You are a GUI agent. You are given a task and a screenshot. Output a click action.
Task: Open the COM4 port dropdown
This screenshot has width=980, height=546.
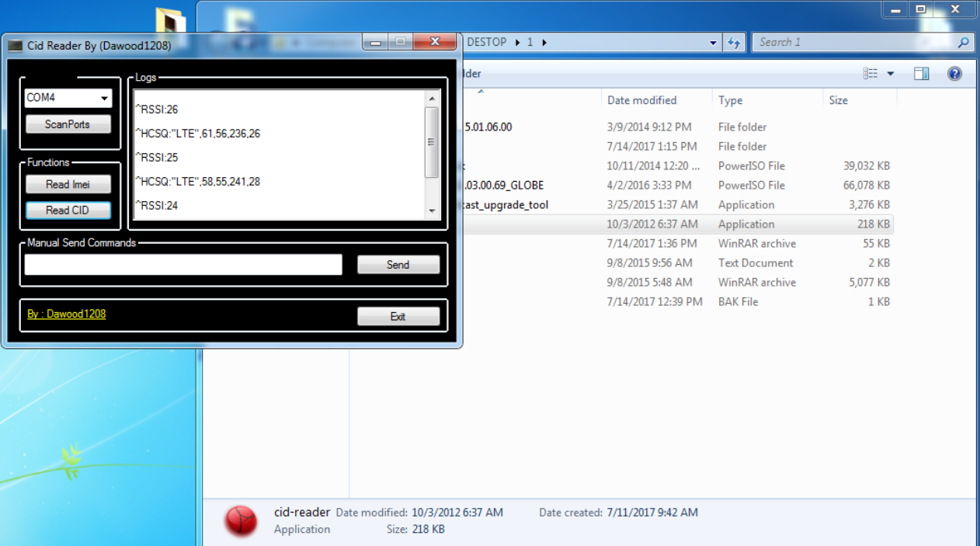pos(105,98)
